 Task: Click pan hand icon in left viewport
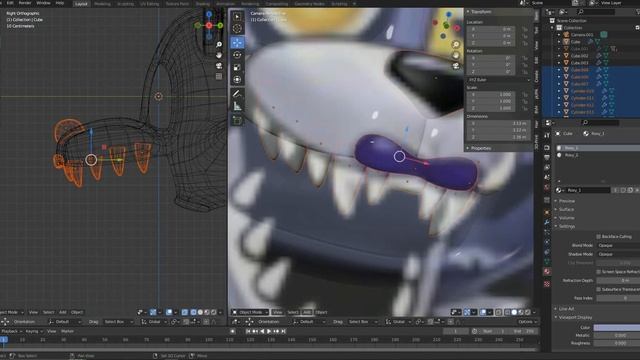(x=219, y=55)
